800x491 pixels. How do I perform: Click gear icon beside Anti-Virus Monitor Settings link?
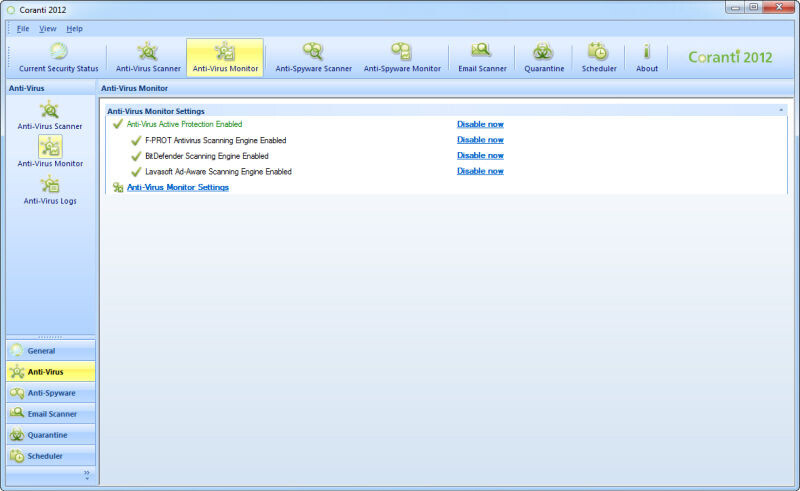tap(118, 187)
